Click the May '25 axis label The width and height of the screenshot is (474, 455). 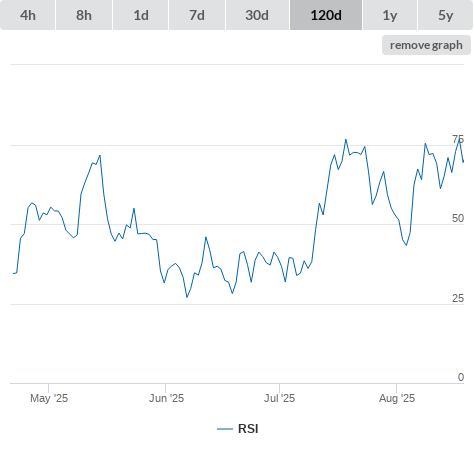click(49, 398)
